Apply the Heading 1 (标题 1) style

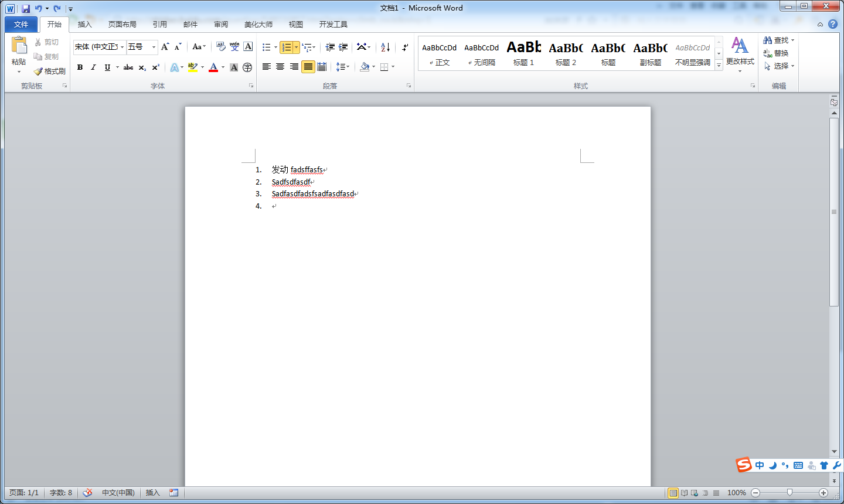524,53
